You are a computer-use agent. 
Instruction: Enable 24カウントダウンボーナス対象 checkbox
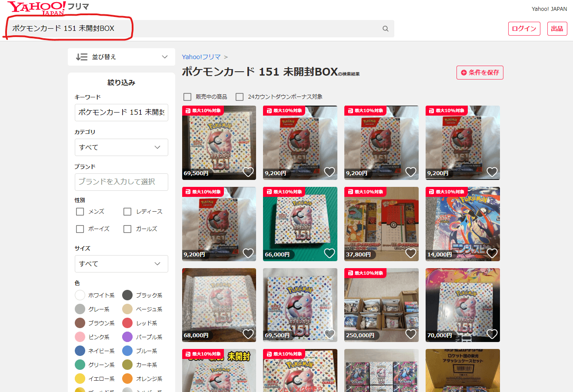(x=240, y=97)
